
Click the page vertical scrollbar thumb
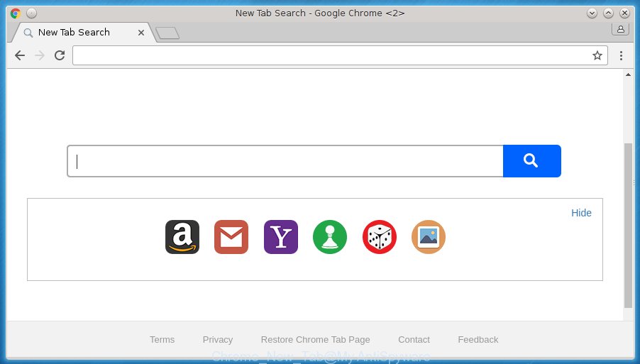pyautogui.click(x=628, y=225)
